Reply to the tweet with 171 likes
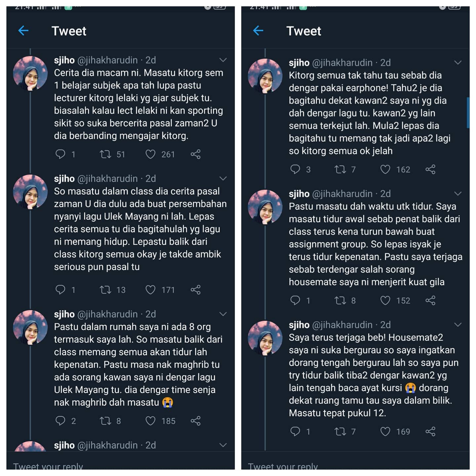 tap(60, 290)
